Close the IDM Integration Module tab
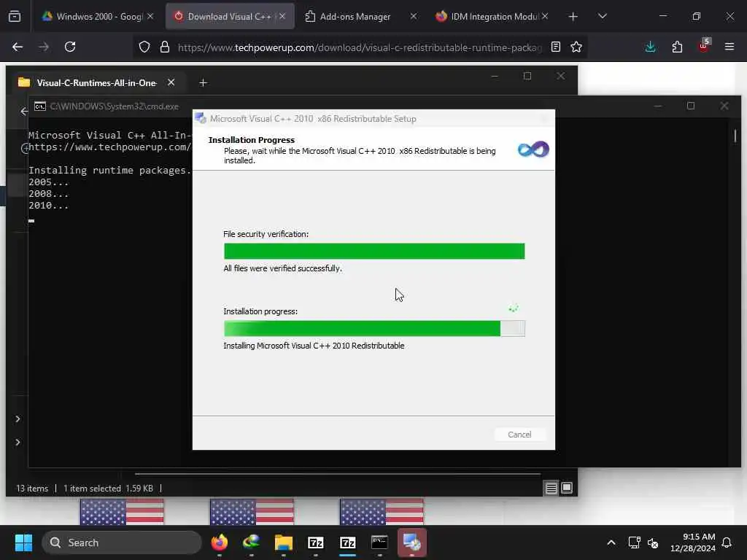Screen dimensions: 747x560 [x=545, y=16]
